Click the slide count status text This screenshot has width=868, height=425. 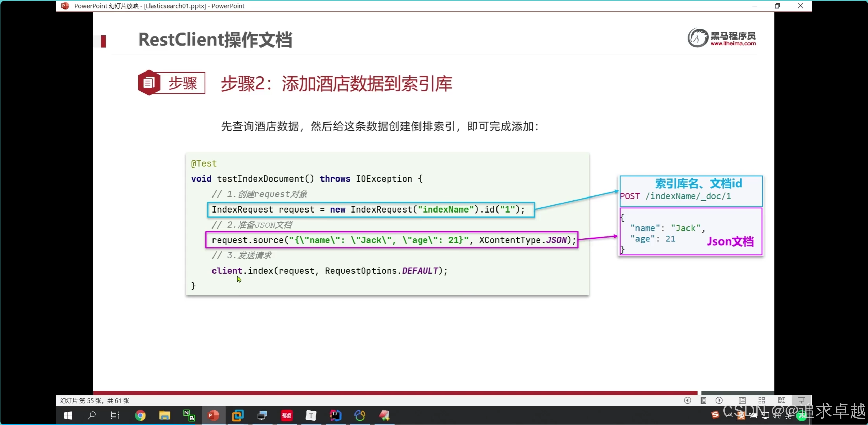[95, 400]
